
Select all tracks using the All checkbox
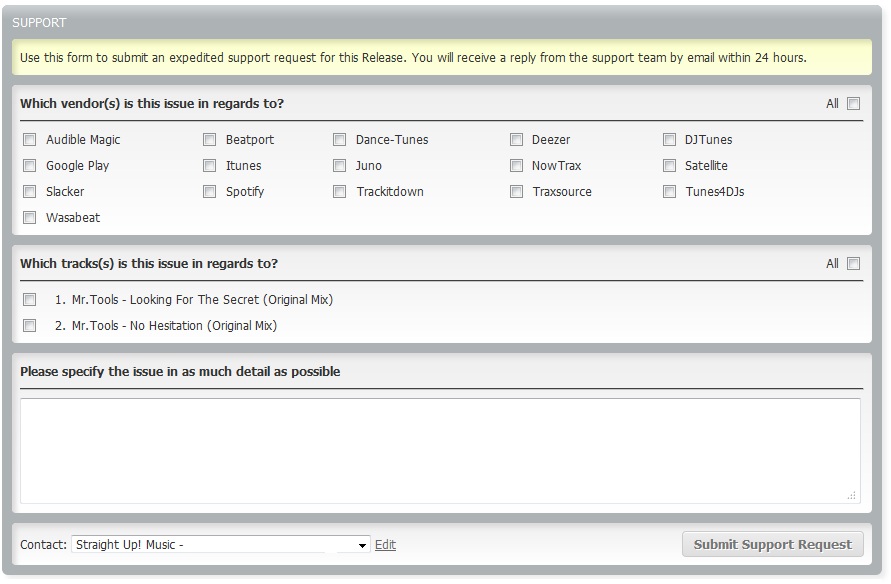(x=853, y=264)
